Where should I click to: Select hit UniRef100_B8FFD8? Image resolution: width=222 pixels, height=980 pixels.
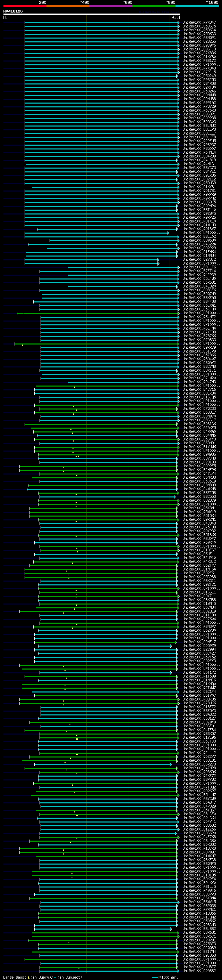coord(199,302)
